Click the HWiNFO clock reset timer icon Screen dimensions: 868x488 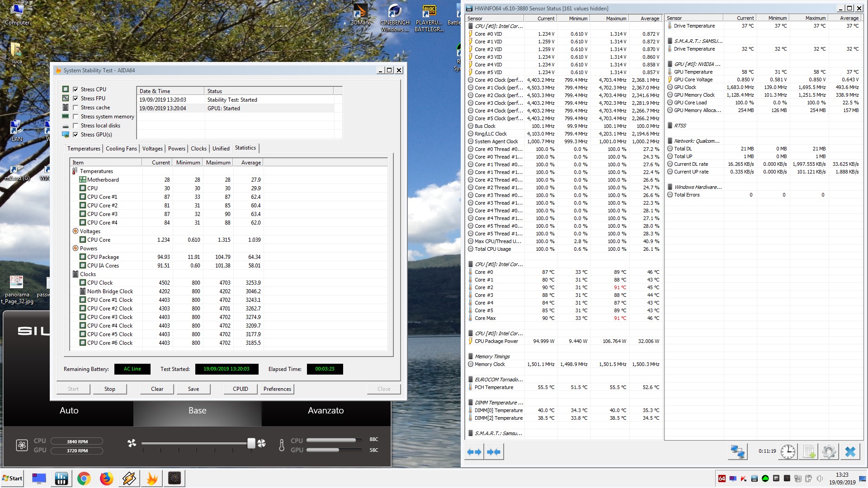(788, 451)
